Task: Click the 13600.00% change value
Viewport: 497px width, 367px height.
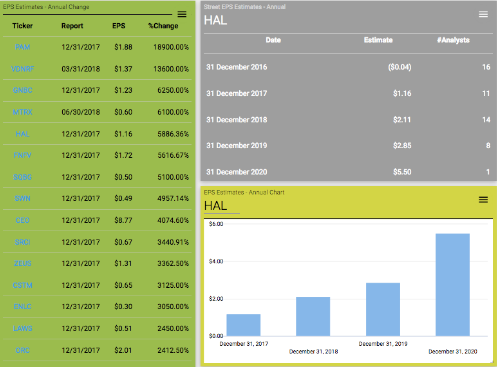Action: pos(171,69)
